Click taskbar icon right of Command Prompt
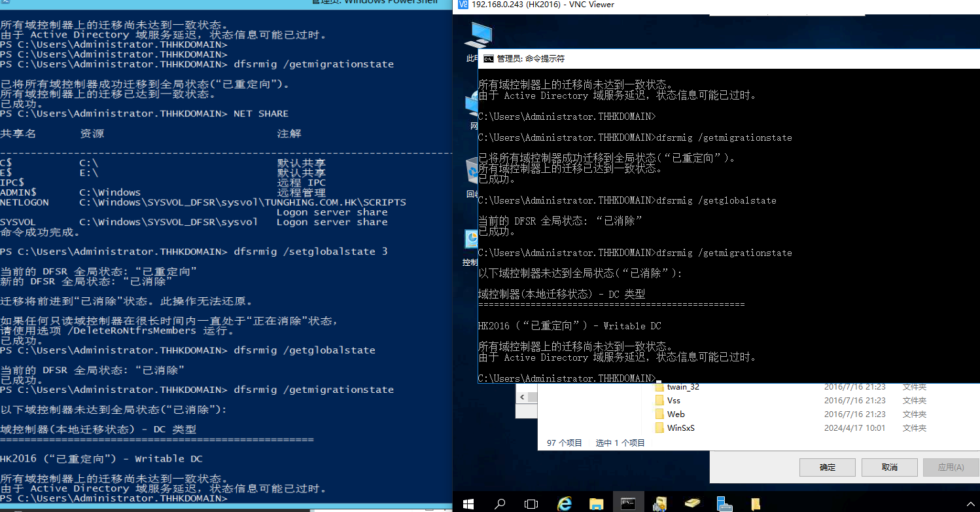980x512 pixels. [660, 503]
